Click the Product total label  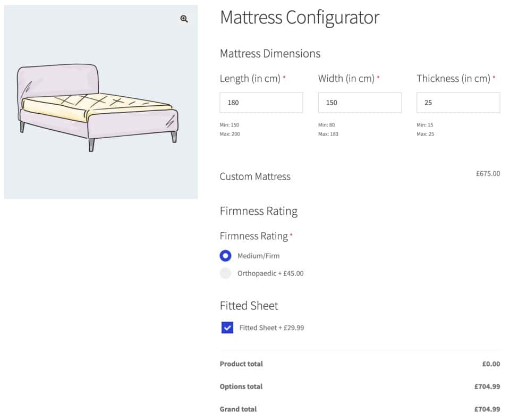point(241,364)
